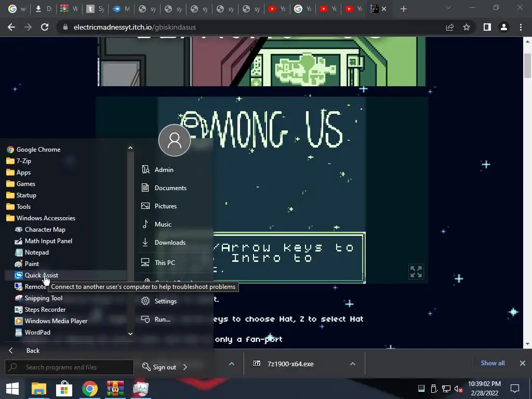This screenshot has width=532, height=399.
Task: Bookmark this page with the star icon
Action: point(467,27)
